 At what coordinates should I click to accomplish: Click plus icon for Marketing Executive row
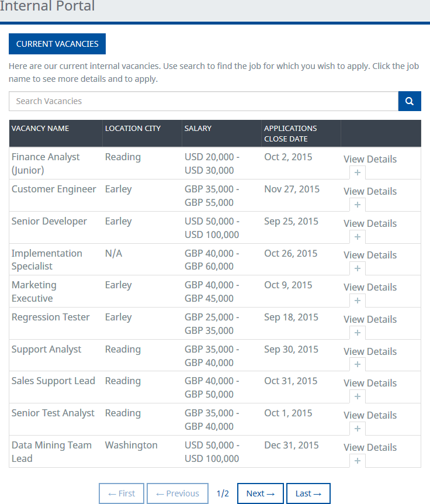358,301
